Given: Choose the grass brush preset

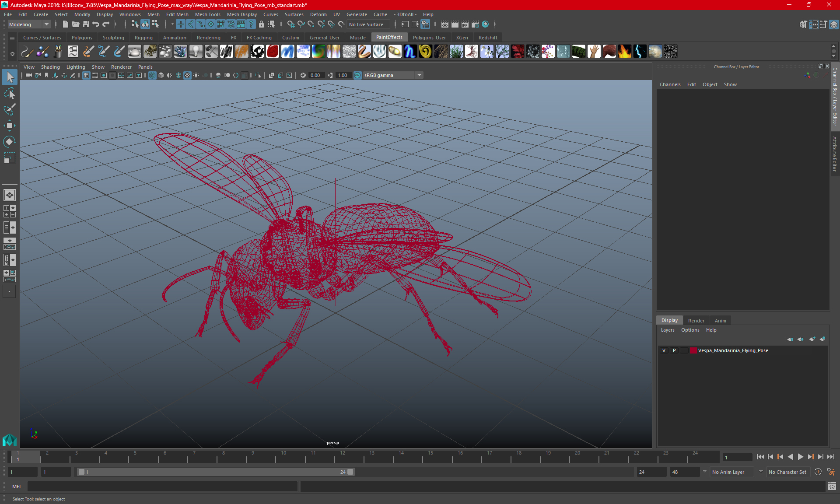Looking at the screenshot, I should tap(456, 52).
